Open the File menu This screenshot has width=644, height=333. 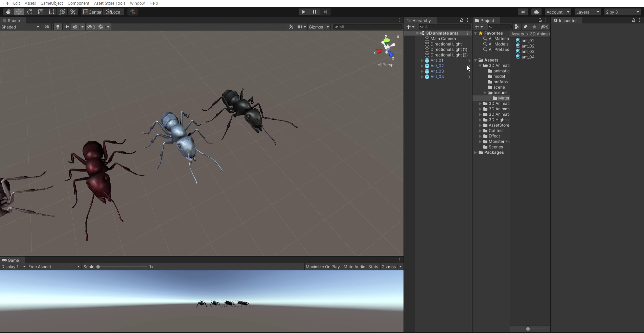click(5, 3)
